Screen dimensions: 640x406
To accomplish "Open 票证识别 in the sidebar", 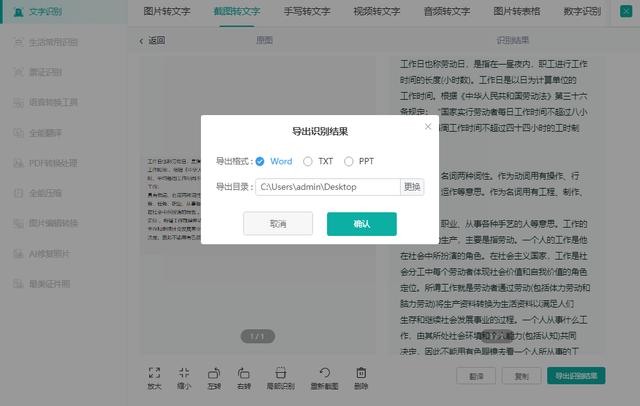I will (38, 72).
